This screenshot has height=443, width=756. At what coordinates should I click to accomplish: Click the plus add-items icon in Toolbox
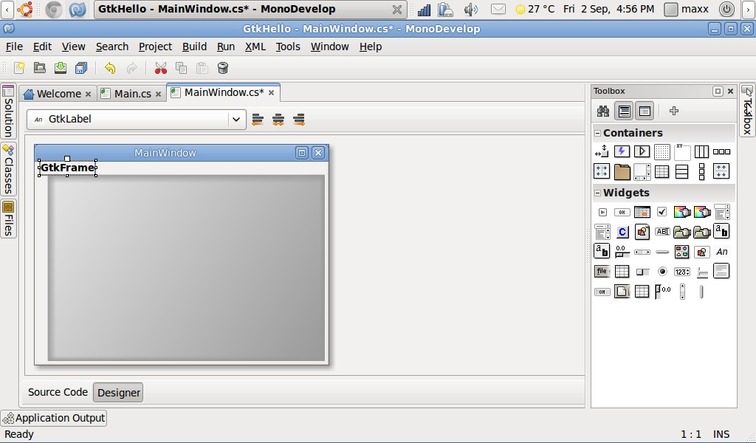coord(674,111)
